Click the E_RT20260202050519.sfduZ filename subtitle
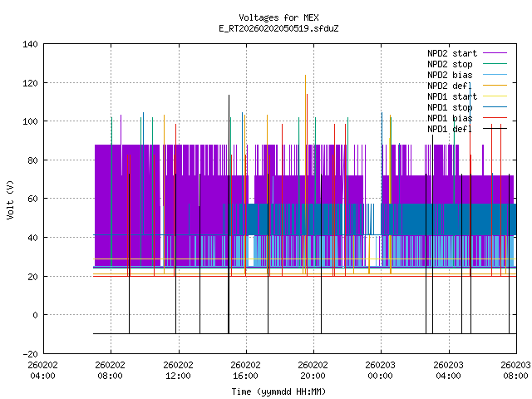The width and height of the screenshot is (532, 399). 278,28
